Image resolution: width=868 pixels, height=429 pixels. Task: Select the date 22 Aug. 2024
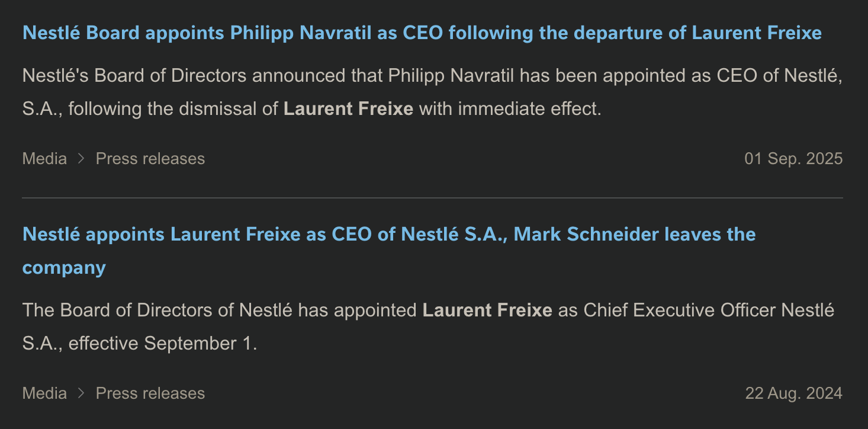click(794, 393)
